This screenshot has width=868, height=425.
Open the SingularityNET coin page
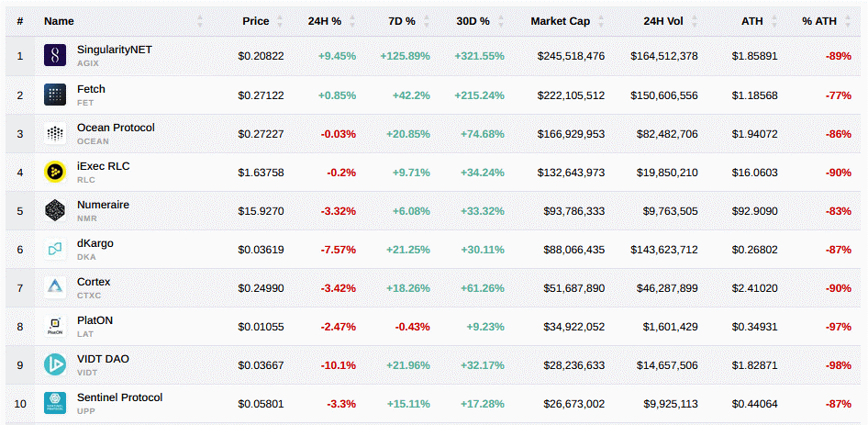(115, 50)
